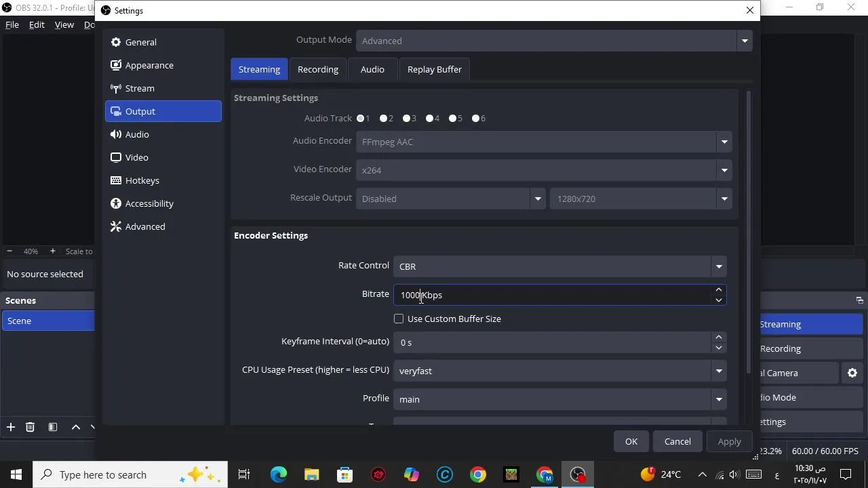Select audio track 6 radio button
Screen dimensions: 868x488
coord(476,118)
